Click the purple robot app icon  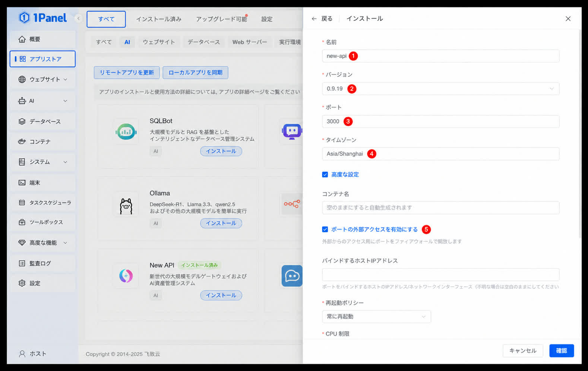pos(292,131)
